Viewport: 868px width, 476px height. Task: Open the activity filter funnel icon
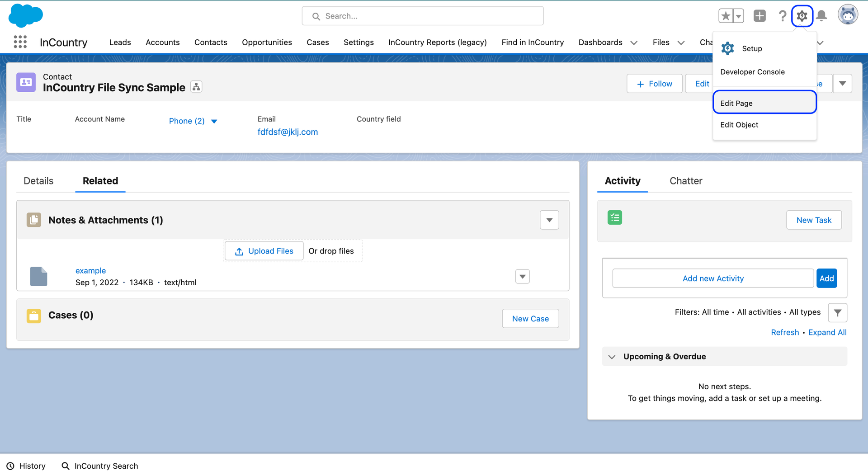coord(838,312)
